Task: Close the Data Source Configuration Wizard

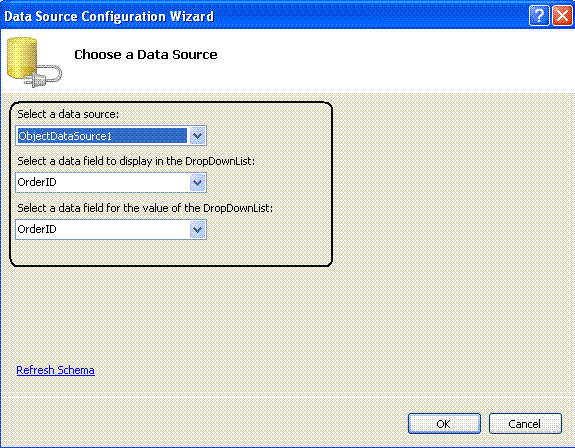Action: pos(562,16)
